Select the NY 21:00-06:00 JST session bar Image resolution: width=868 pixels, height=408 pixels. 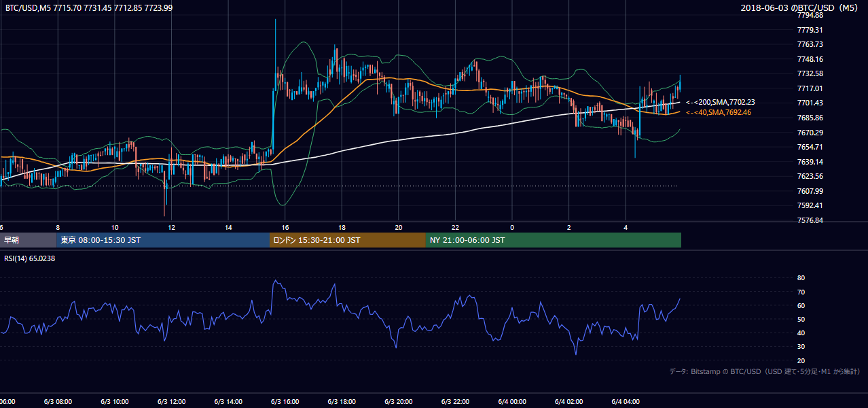pyautogui.click(x=554, y=240)
